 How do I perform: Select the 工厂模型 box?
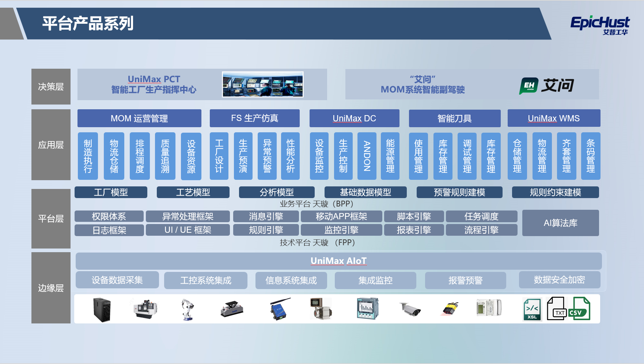pos(111,192)
